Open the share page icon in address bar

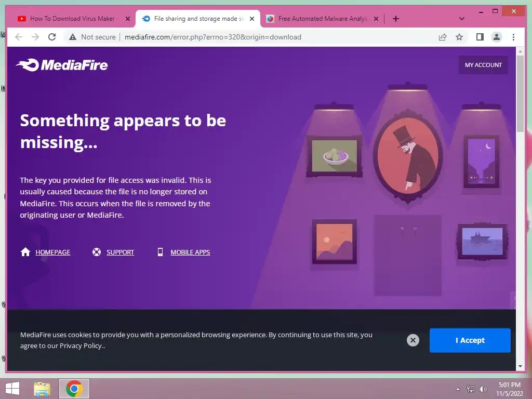[x=443, y=37]
